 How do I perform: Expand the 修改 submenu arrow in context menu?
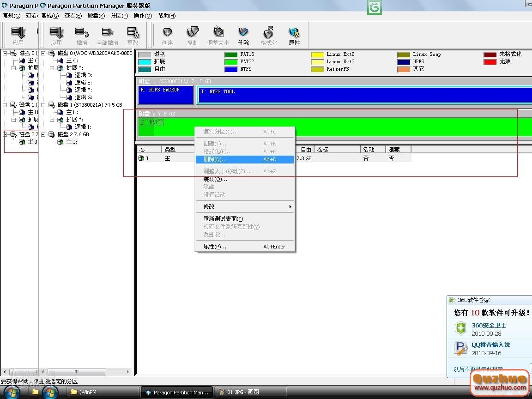tap(290, 206)
